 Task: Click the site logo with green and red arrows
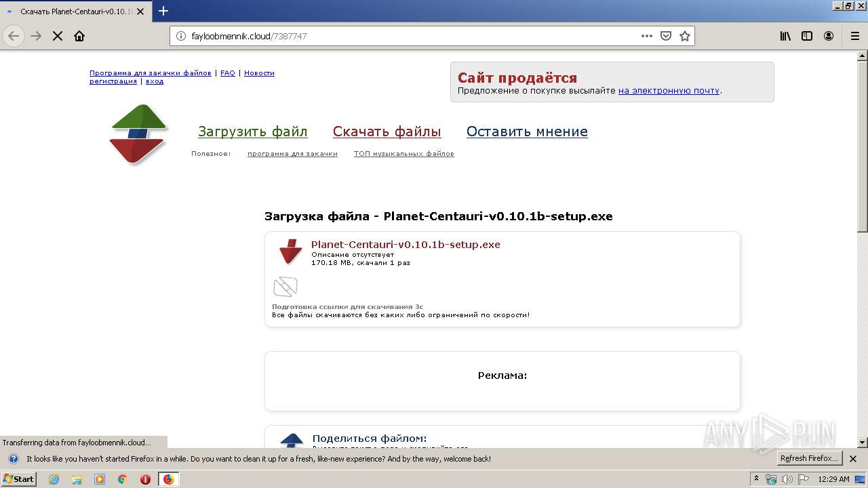click(138, 134)
